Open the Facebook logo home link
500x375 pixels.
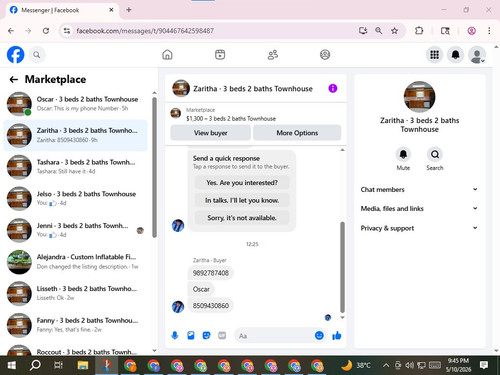click(16, 55)
